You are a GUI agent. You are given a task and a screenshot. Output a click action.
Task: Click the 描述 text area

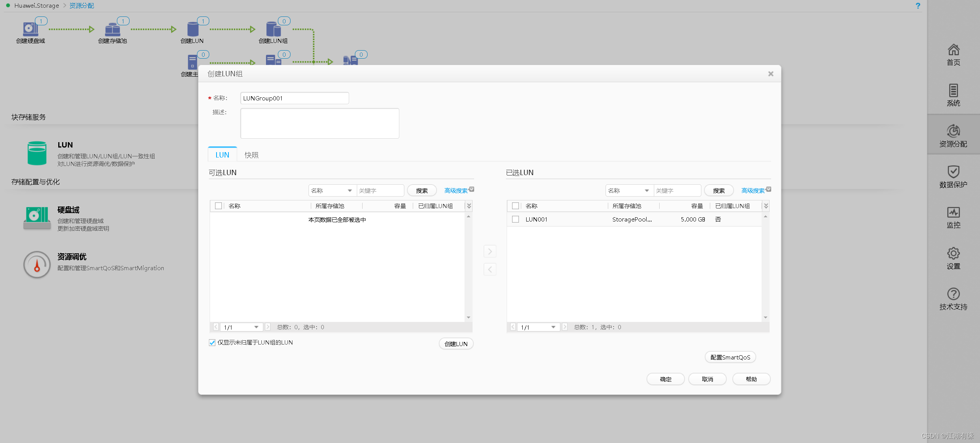tap(320, 123)
